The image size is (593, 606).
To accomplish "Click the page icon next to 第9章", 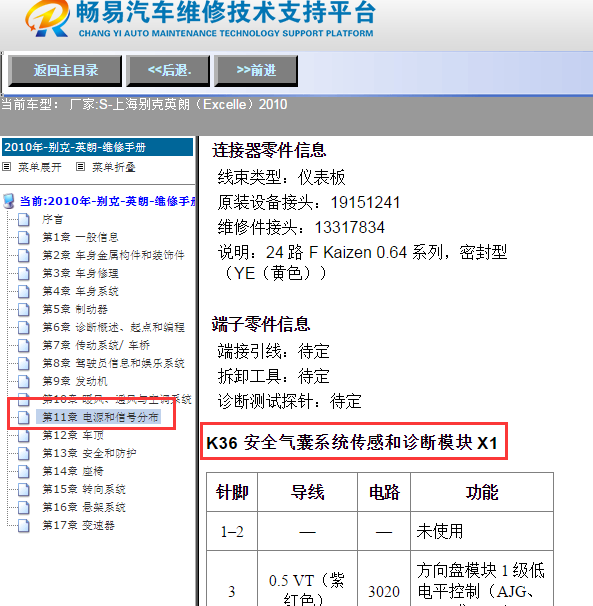I will pyautogui.click(x=24, y=381).
